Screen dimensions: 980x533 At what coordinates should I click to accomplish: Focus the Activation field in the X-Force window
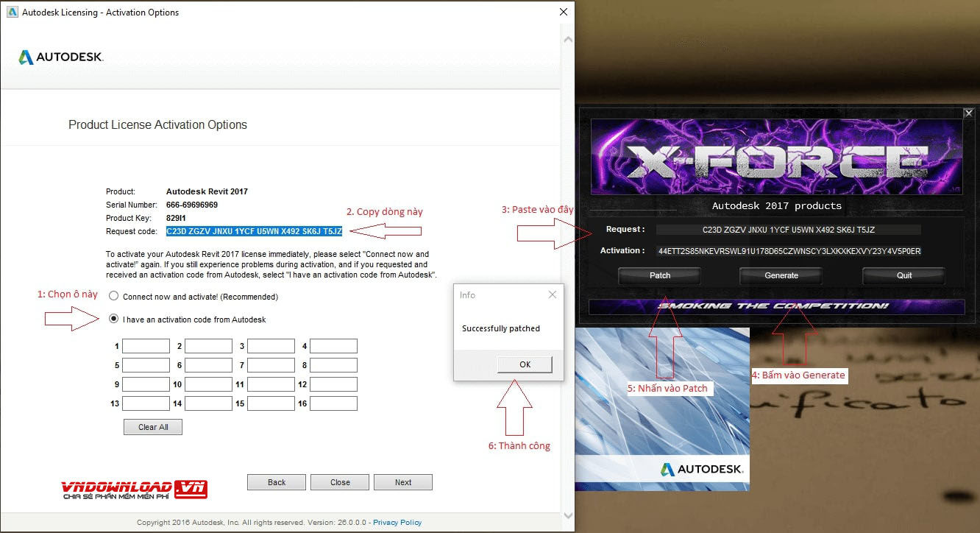click(788, 251)
